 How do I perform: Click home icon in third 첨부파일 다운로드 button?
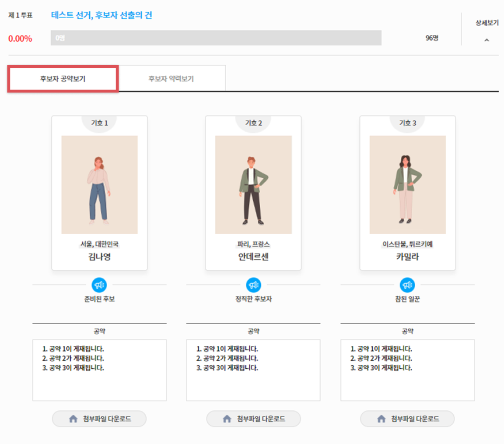[381, 419]
